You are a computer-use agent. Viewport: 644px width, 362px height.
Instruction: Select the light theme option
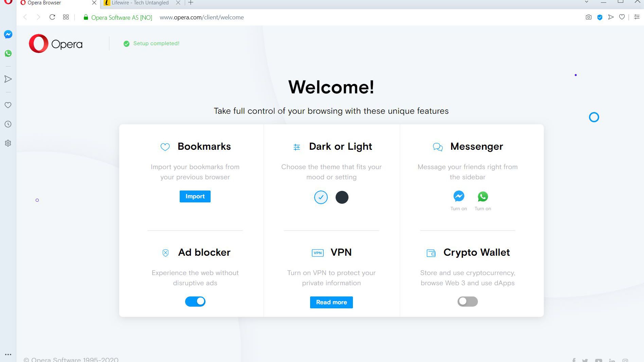[321, 197]
